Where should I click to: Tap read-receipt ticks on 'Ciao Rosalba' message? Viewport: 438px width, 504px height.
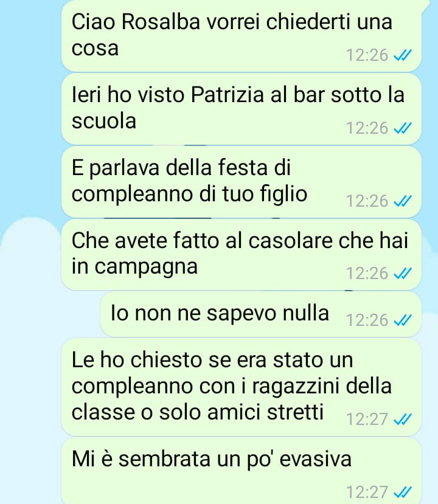click(403, 55)
